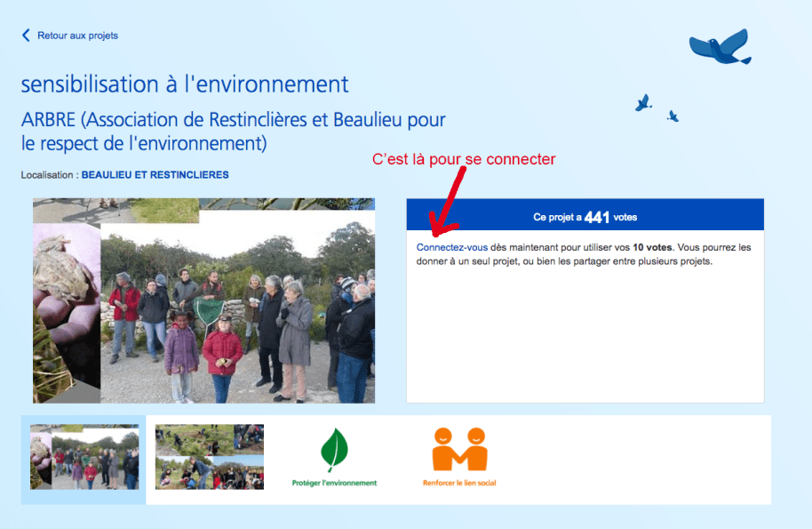Click the 'BEAULIEU ET RESTINCLIERES' location text
812x529 pixels.
pos(155,175)
